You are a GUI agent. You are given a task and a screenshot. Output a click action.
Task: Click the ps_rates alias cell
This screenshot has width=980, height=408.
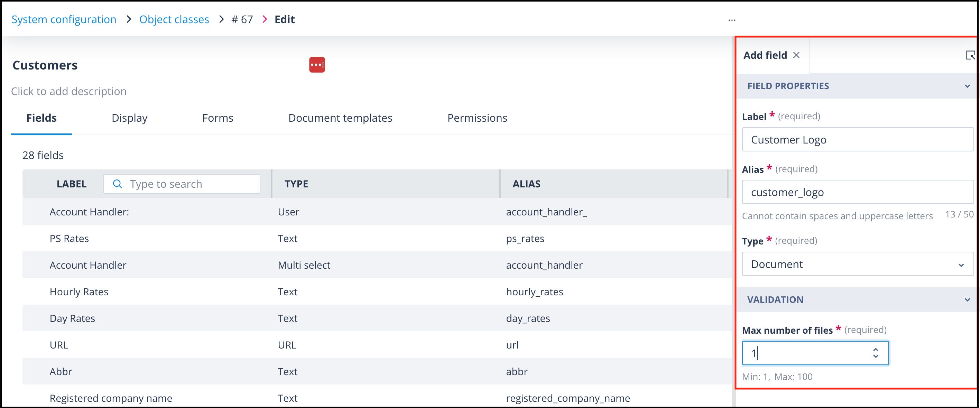[525, 239]
